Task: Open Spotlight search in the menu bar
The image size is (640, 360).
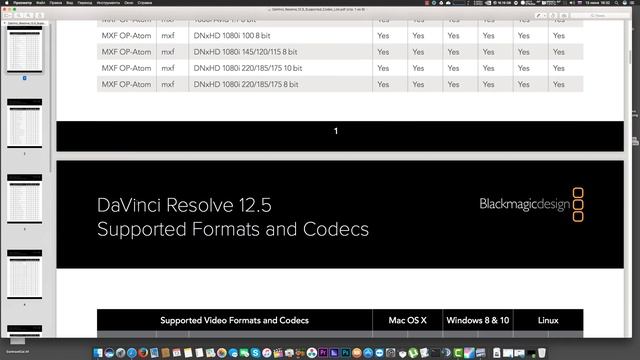Action: click(x=616, y=2)
